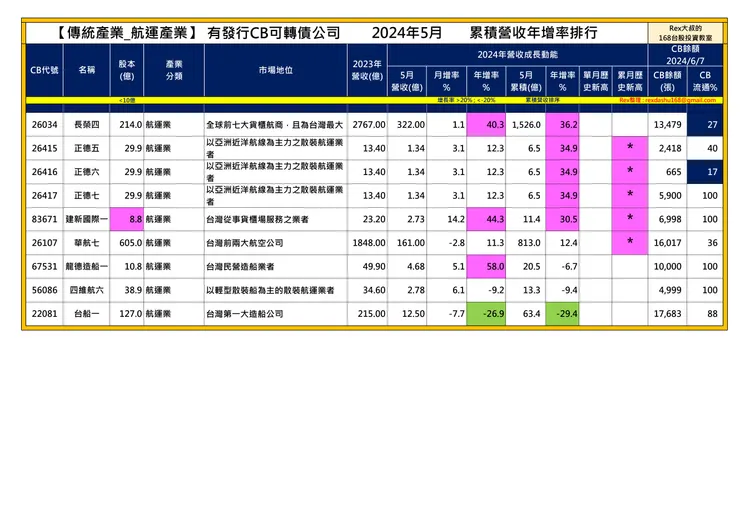Click the 2023年營收(億) column header

click(367, 70)
